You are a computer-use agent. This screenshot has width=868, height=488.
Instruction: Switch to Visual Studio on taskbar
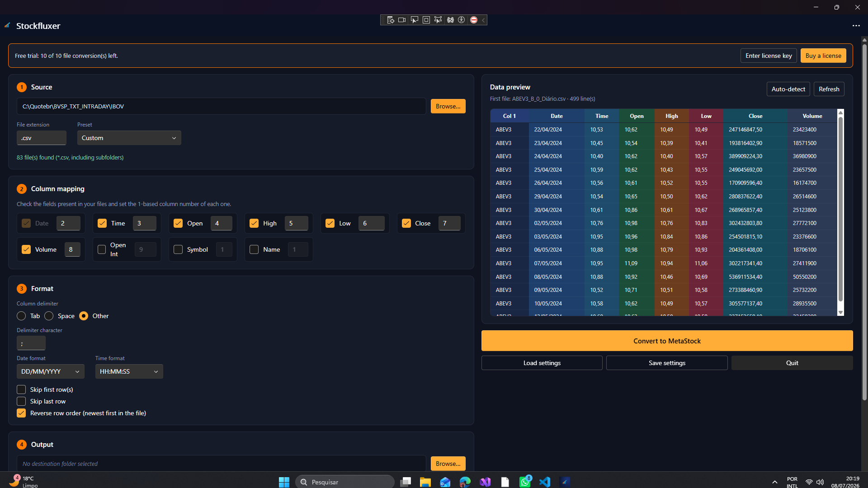485,482
